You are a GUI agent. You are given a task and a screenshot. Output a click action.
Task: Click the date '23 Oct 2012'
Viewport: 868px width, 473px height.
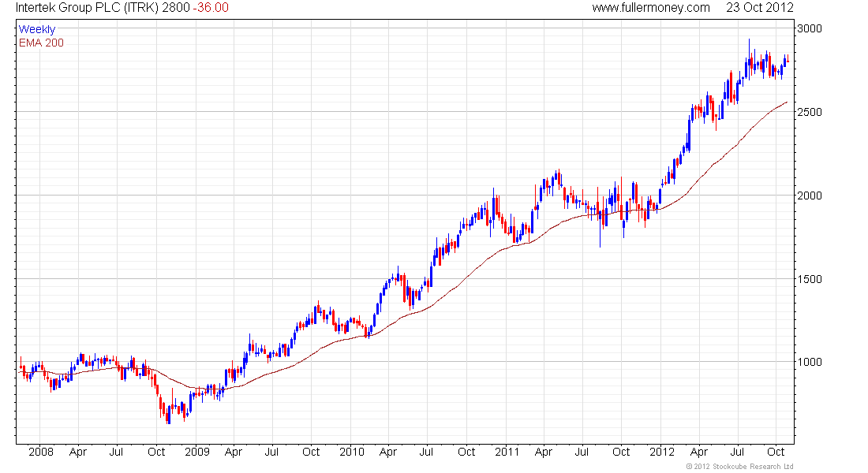(759, 8)
